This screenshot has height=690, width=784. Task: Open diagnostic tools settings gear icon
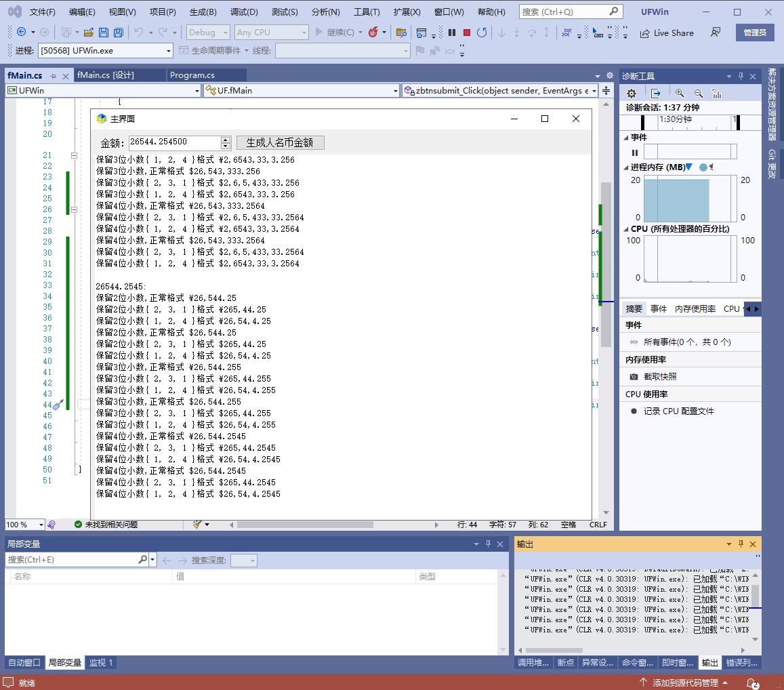(x=632, y=94)
